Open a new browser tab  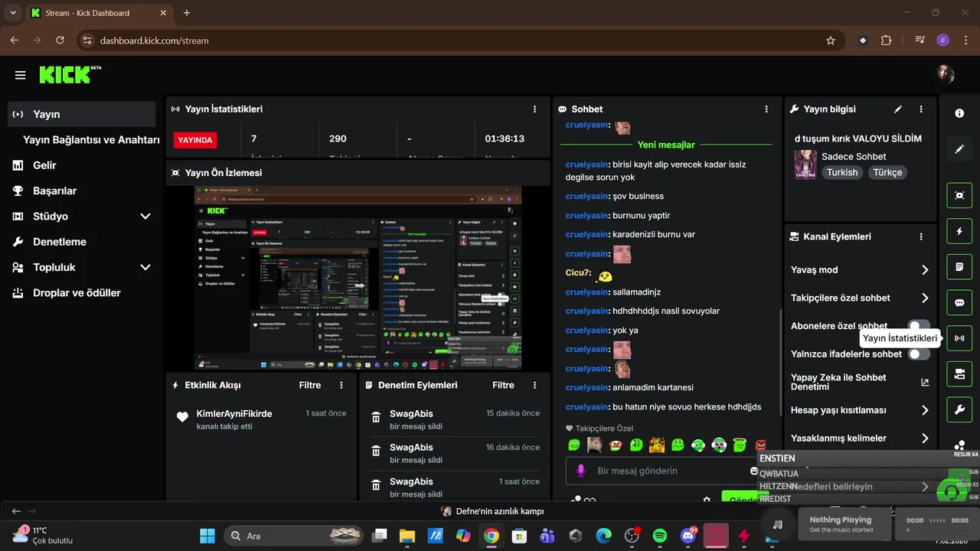187,13
